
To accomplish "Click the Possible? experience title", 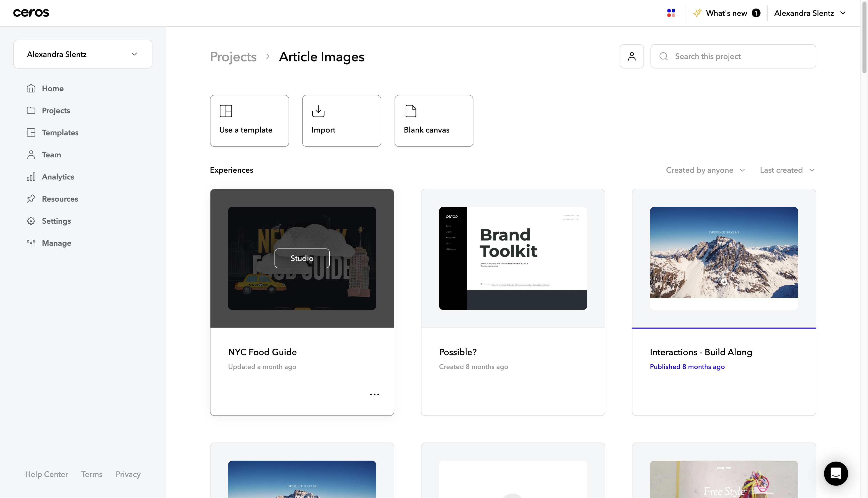I will [x=458, y=352].
